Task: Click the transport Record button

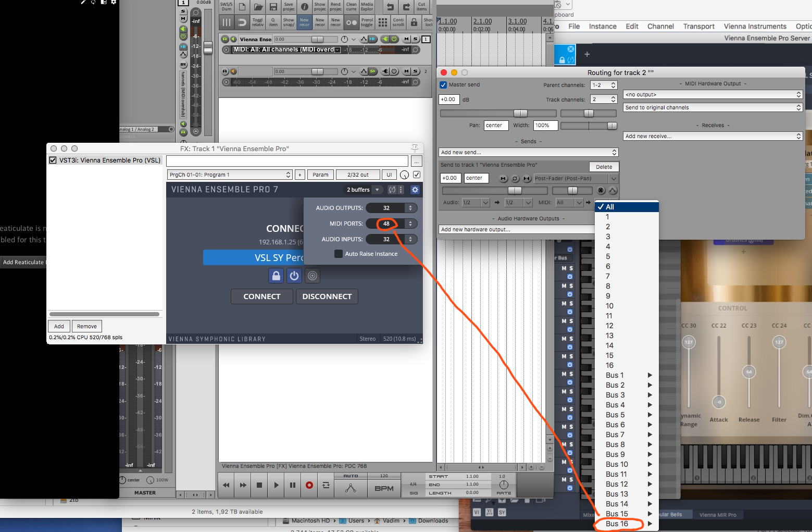Action: click(x=309, y=485)
